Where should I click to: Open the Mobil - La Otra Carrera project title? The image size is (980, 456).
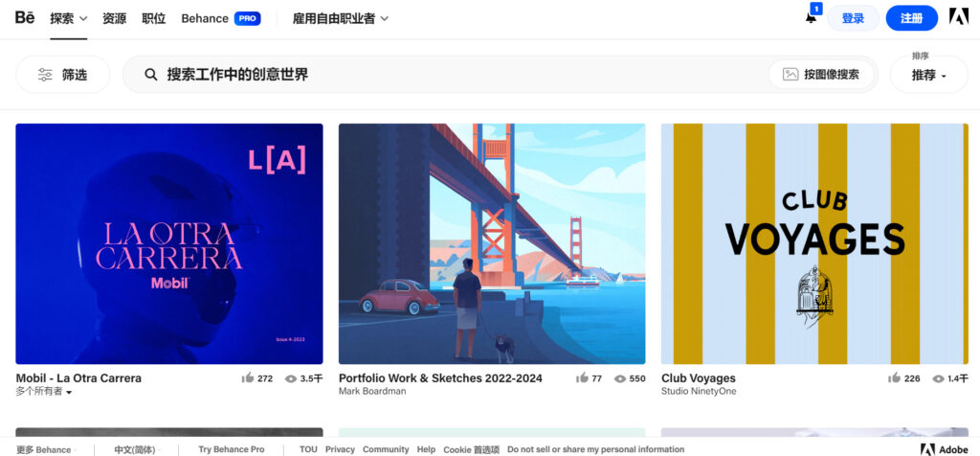pos(78,377)
